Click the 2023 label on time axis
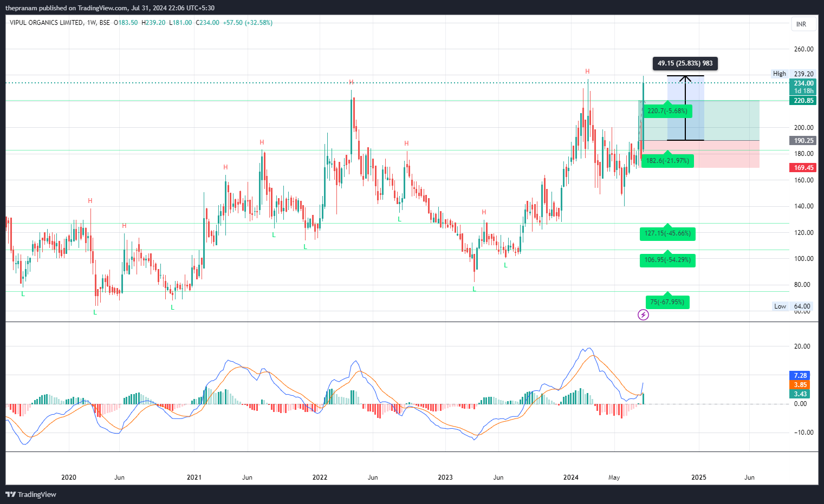Image resolution: width=824 pixels, height=504 pixels. coord(445,477)
